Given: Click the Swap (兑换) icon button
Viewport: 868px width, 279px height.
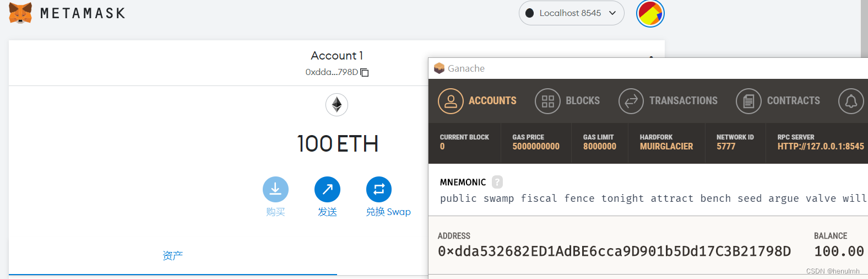Looking at the screenshot, I should pos(379,189).
